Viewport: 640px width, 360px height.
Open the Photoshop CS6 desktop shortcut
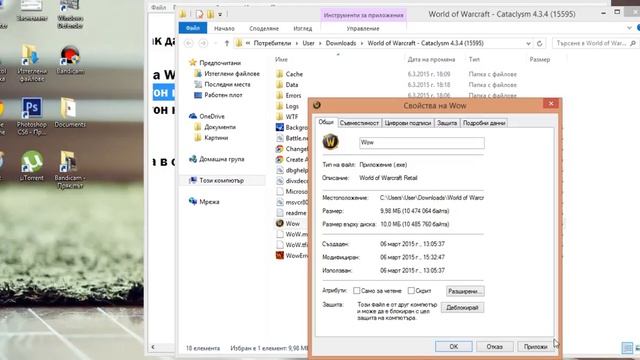click(x=31, y=116)
